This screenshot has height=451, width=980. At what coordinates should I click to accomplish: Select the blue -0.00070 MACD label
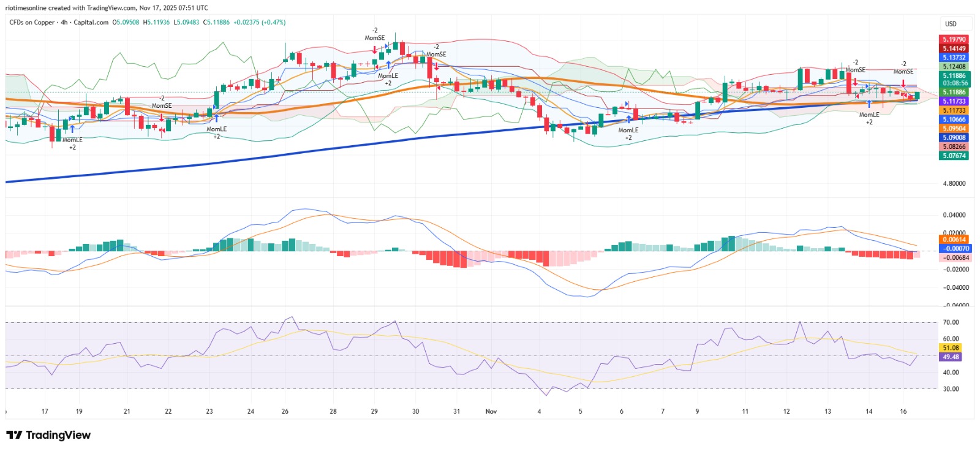[x=955, y=249]
